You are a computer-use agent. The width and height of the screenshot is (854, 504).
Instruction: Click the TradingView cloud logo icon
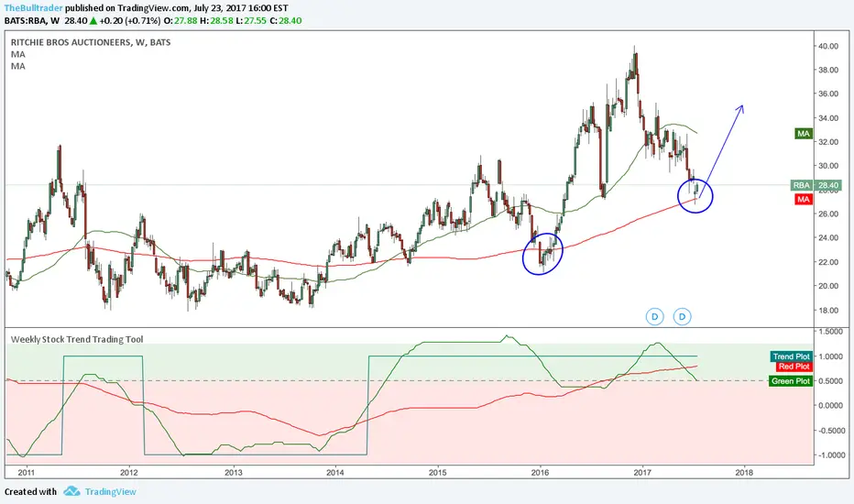click(71, 491)
